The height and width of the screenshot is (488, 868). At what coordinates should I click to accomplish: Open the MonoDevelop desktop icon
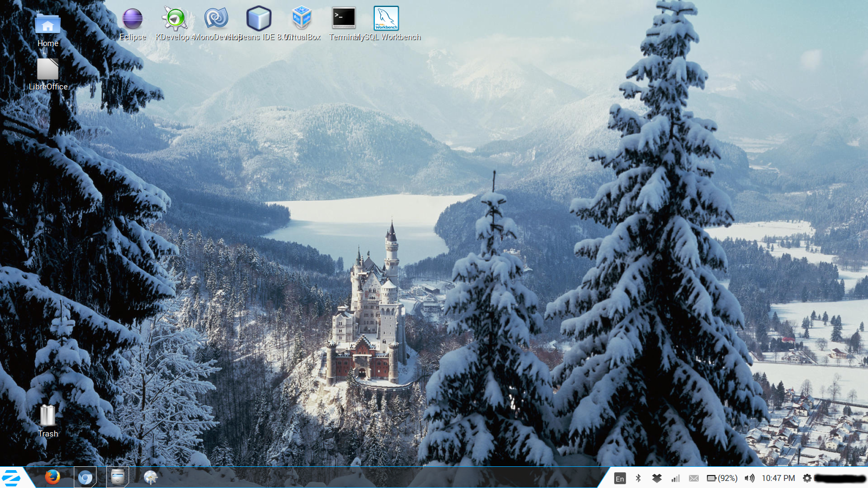[x=216, y=20]
